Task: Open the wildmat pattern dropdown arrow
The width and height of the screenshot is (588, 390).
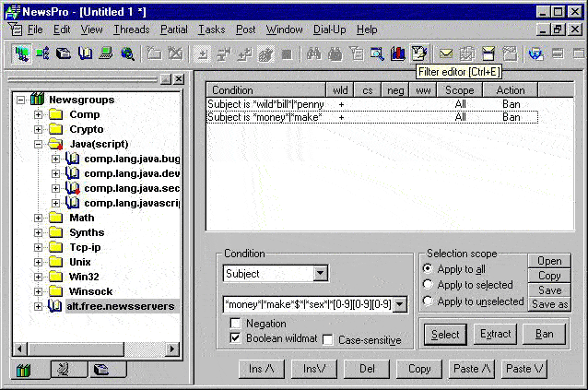Action: [400, 304]
